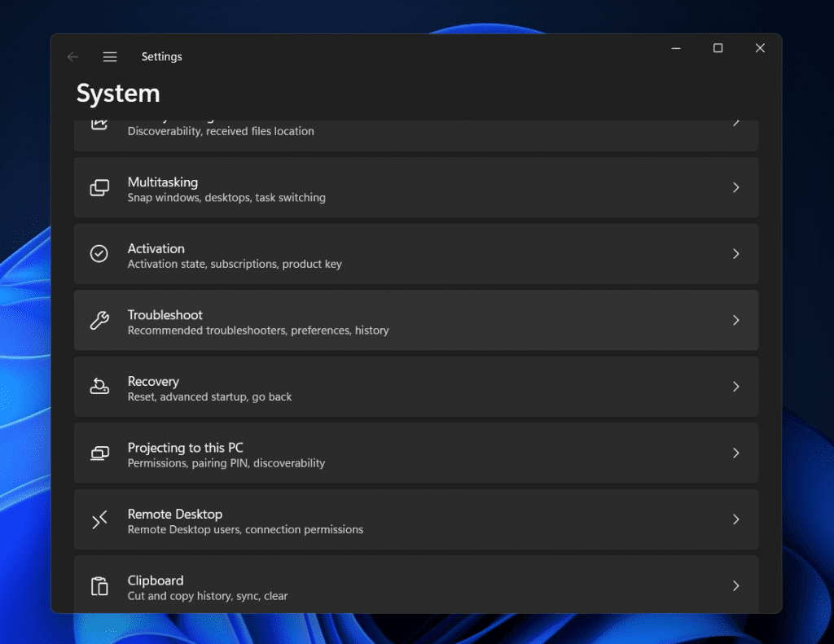Click the back arrow in Settings
834x644 pixels.
click(72, 56)
